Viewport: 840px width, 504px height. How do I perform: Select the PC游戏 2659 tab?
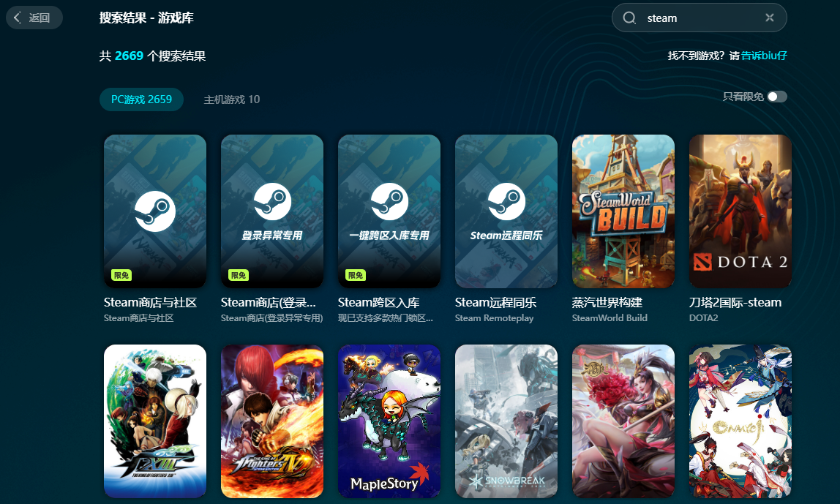(x=141, y=99)
